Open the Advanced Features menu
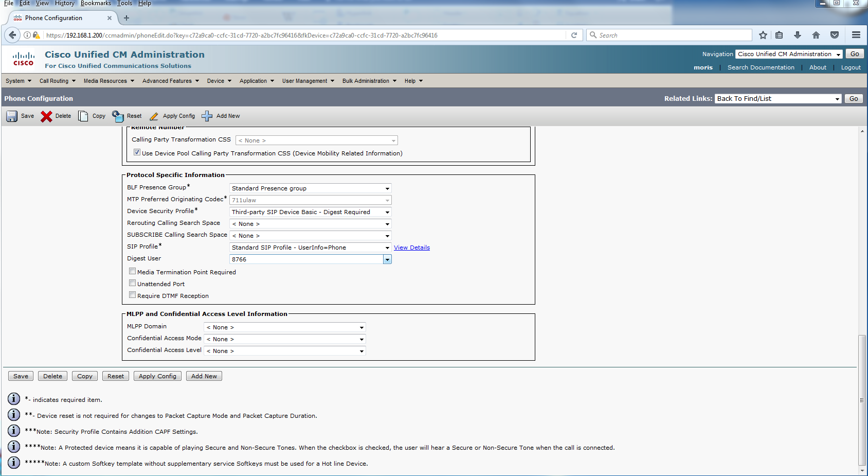Image resolution: width=868 pixels, height=476 pixels. click(x=171, y=81)
